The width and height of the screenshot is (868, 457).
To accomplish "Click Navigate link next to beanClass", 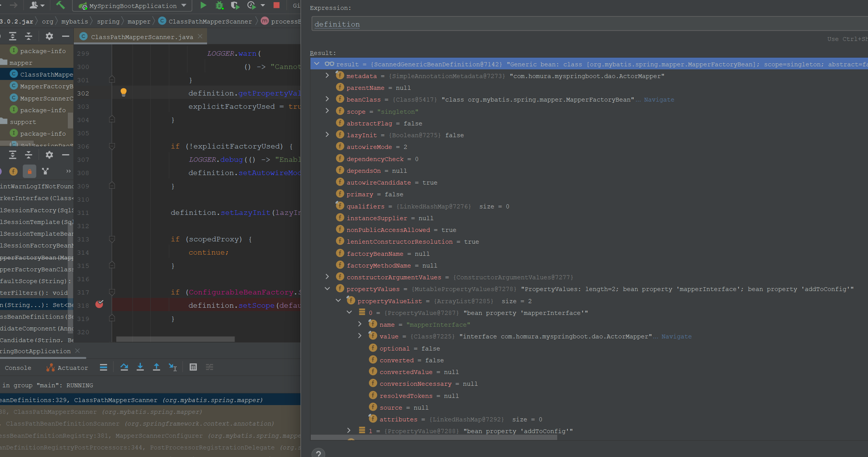I will point(659,100).
